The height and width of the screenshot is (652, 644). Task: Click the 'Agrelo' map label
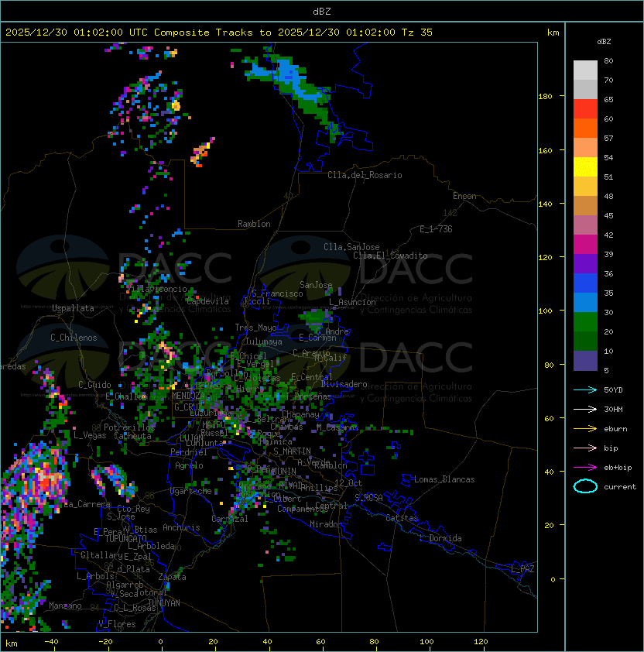click(x=189, y=465)
